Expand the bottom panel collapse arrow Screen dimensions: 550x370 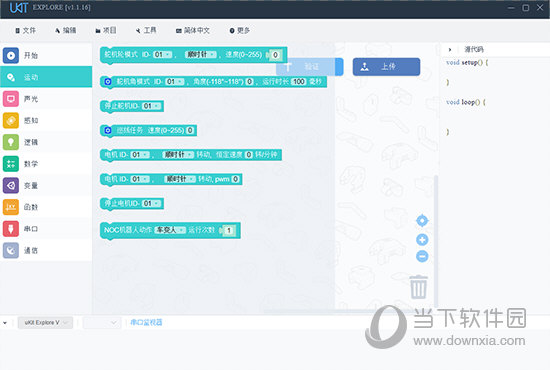coord(5,323)
